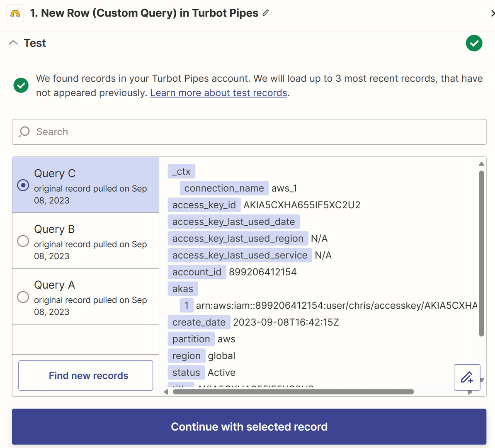The width and height of the screenshot is (495, 448).
Task: Click the step title New Row (Custom Query)
Action: pyautogui.click(x=144, y=13)
